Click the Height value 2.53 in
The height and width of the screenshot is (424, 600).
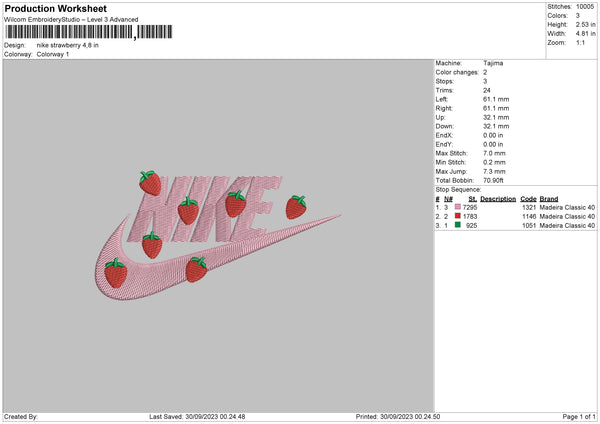click(x=585, y=24)
